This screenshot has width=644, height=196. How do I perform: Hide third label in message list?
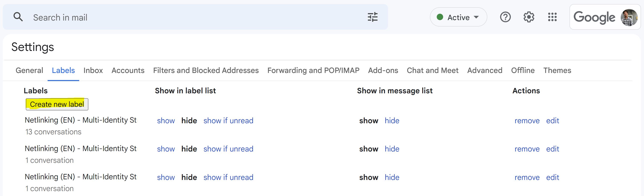[392, 177]
